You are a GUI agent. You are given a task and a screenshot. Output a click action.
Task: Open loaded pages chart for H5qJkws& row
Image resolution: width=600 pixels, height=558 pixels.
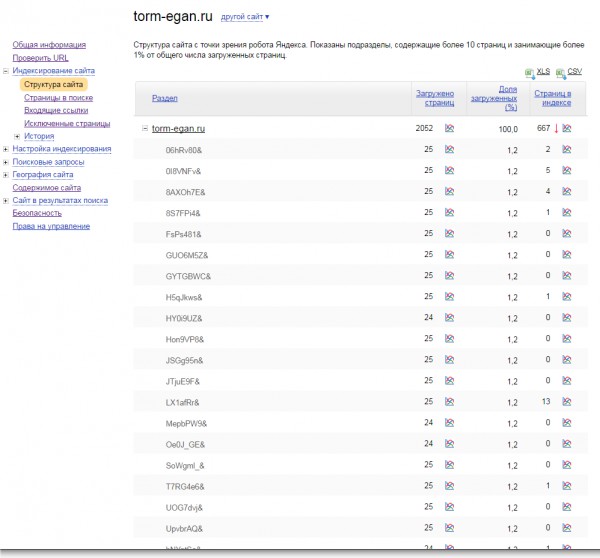coord(449,297)
